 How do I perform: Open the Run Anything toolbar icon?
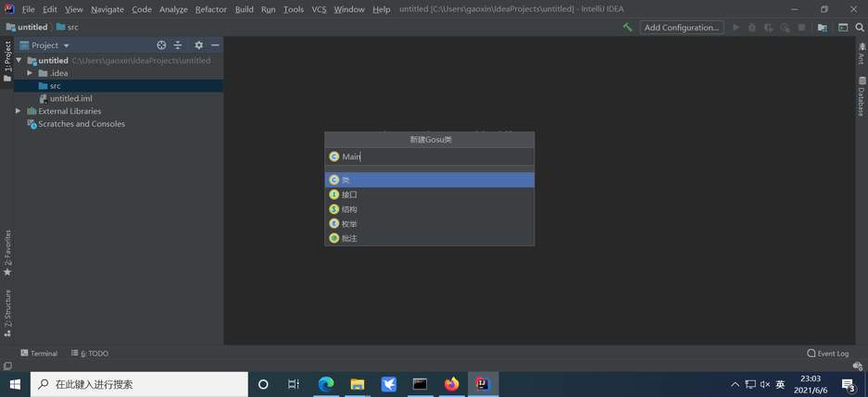coord(843,28)
